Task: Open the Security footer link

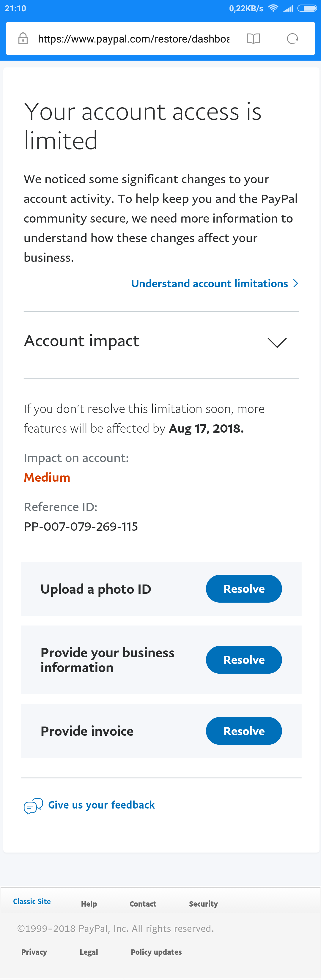Action: tap(204, 904)
